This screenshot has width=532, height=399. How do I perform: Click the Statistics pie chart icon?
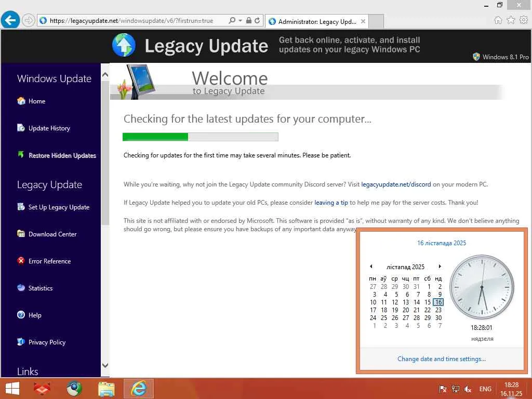tap(21, 288)
